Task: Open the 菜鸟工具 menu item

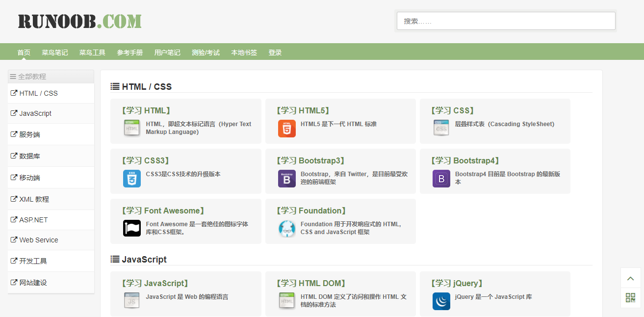Action: 92,53
